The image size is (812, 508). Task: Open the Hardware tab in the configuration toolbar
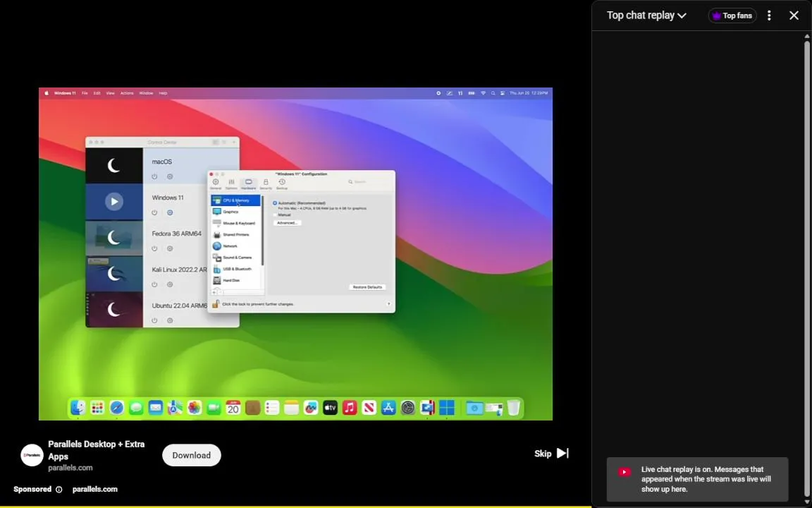pos(249,184)
